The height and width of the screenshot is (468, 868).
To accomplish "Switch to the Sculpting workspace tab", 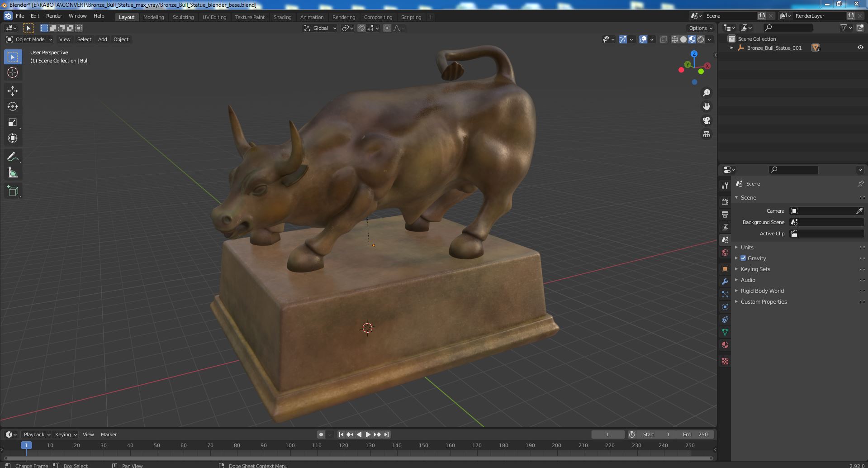I will [183, 17].
